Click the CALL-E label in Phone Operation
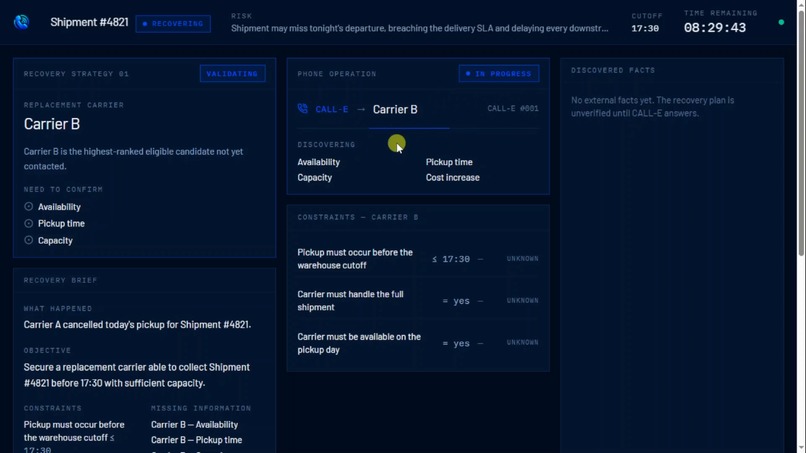Viewport: 806px width, 453px height. pos(332,109)
